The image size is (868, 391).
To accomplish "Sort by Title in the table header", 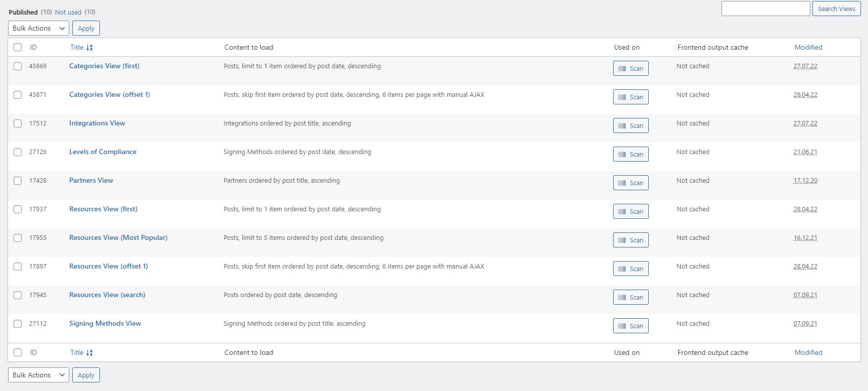I will [81, 47].
